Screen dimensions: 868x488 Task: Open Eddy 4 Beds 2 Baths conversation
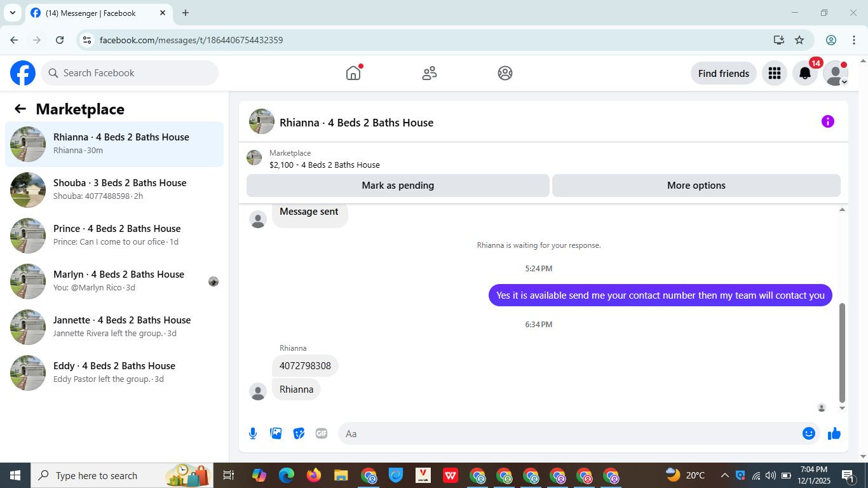(114, 373)
